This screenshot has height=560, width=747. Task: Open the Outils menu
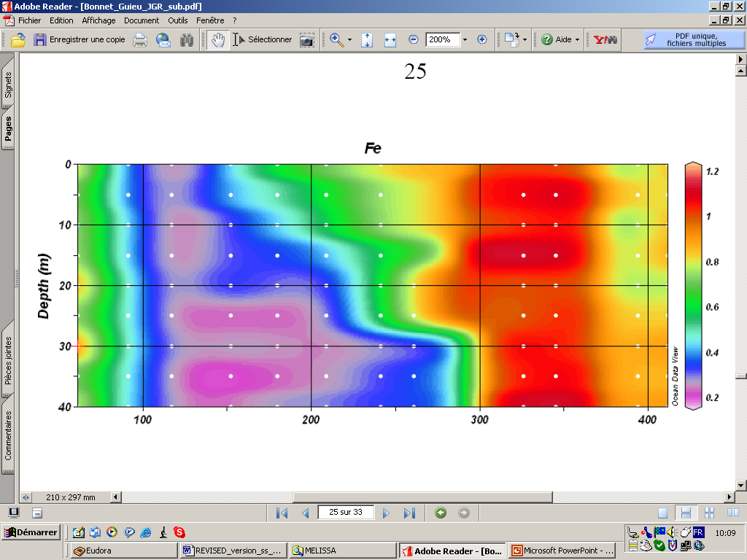(178, 20)
